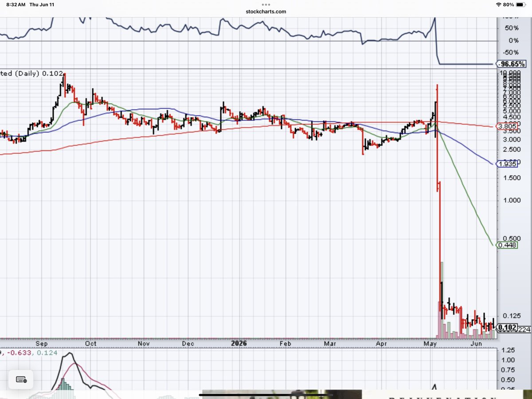Click the blue 1.935 moving average label
This screenshot has width=532, height=399.
click(507, 164)
